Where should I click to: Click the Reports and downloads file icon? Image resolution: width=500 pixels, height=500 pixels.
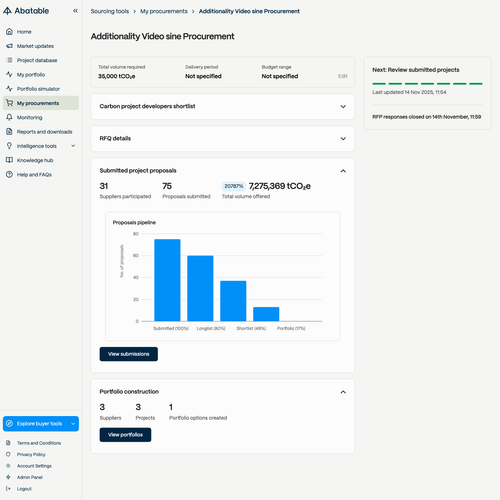click(9, 132)
